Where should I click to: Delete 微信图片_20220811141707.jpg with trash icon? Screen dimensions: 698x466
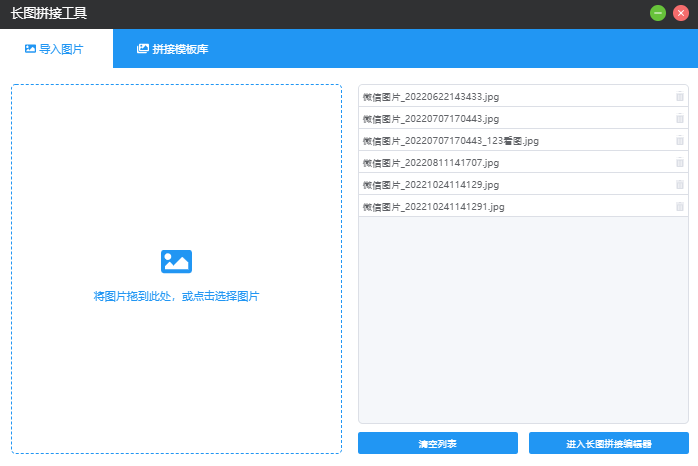point(680,163)
